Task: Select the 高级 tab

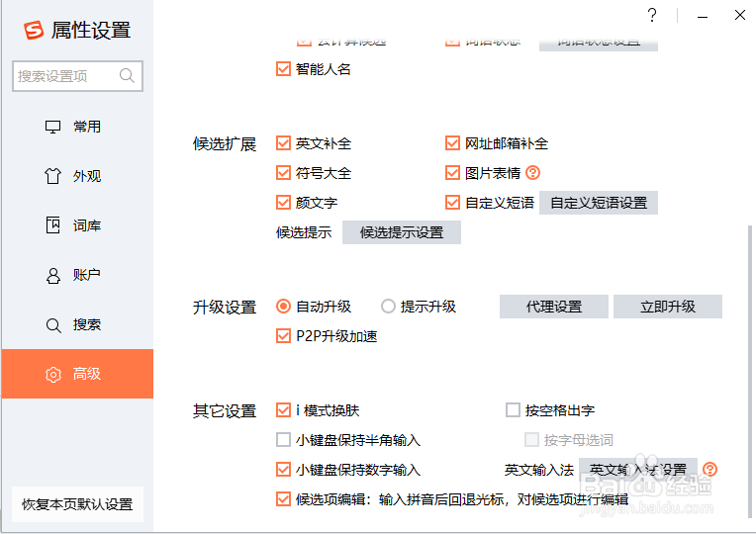Action: [77, 374]
